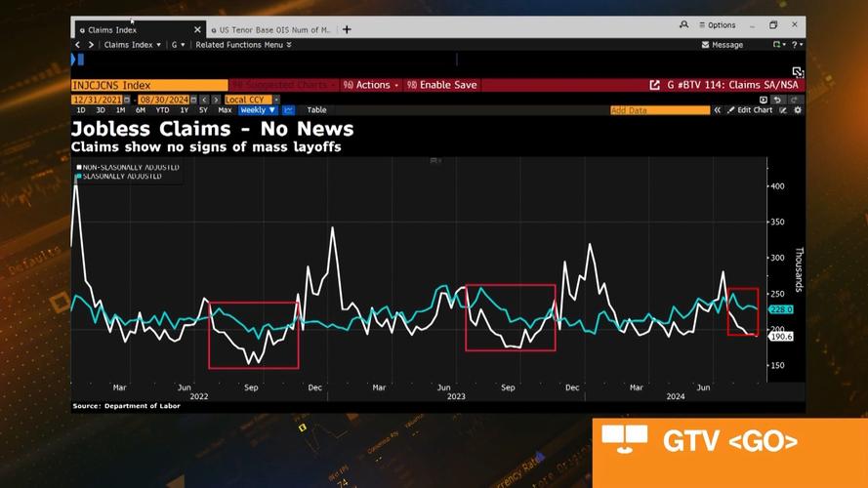
Task: Expand the Related Functions Menu
Action: [x=243, y=45]
